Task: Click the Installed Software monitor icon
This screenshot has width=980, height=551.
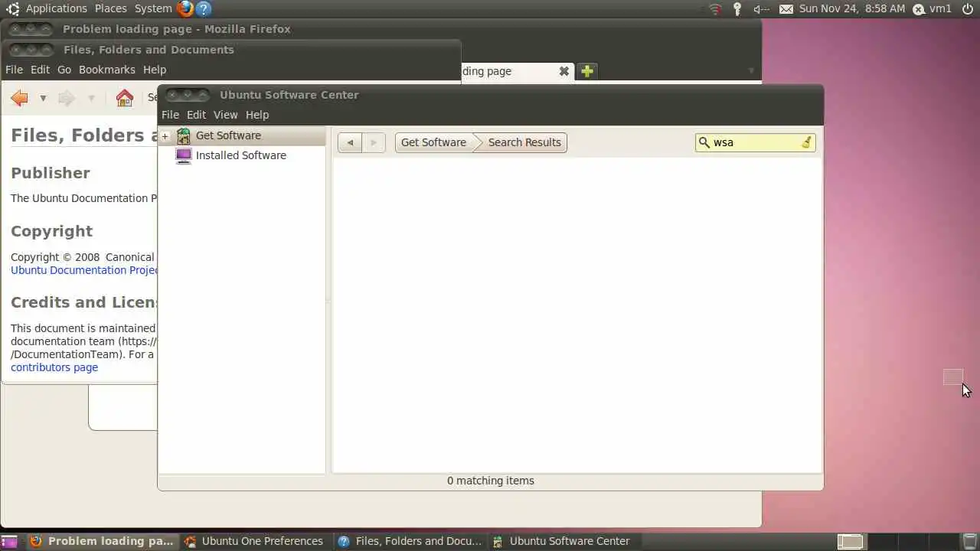Action: [x=184, y=155]
